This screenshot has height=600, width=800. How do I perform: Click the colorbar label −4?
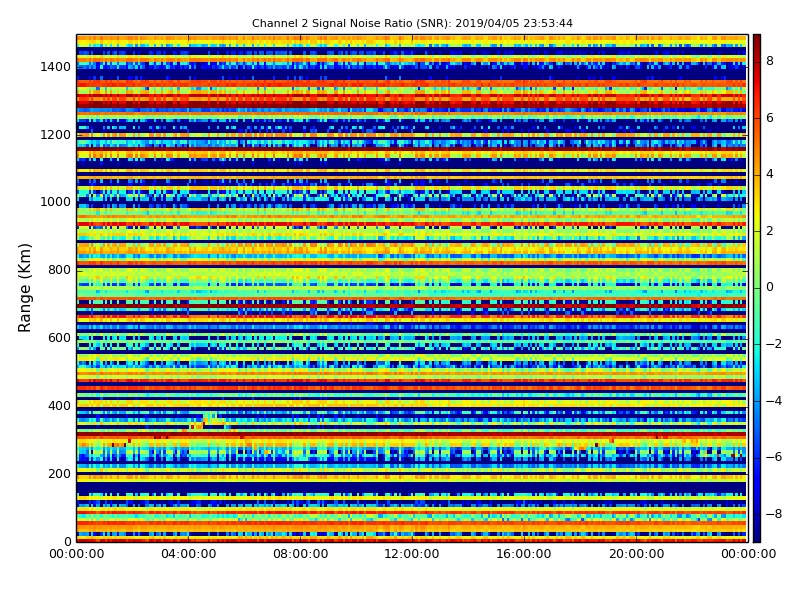click(x=774, y=401)
